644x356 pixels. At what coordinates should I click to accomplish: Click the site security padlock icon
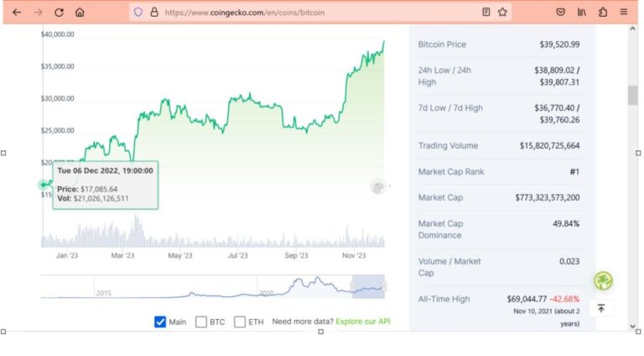(x=154, y=13)
